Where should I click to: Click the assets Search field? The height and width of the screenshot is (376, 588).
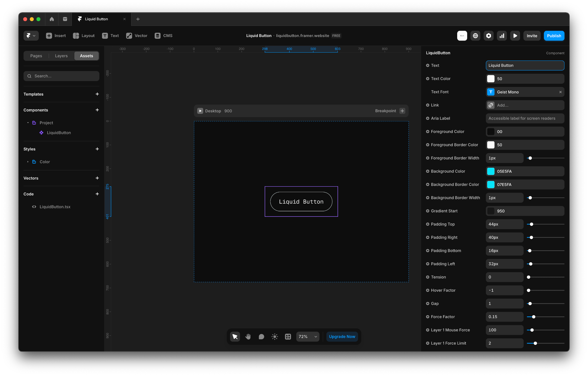pyautogui.click(x=61, y=76)
